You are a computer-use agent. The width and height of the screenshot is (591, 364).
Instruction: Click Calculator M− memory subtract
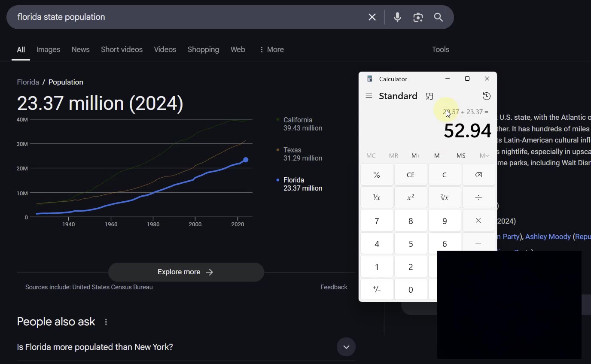[x=439, y=155]
